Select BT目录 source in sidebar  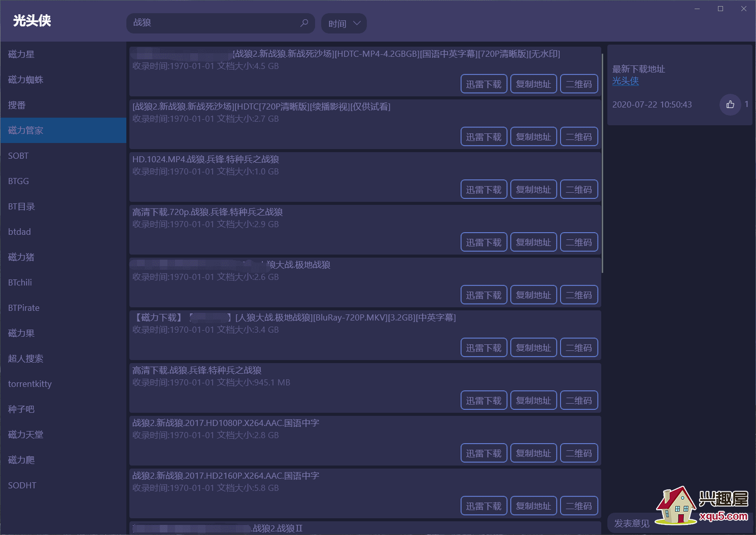tap(63, 206)
